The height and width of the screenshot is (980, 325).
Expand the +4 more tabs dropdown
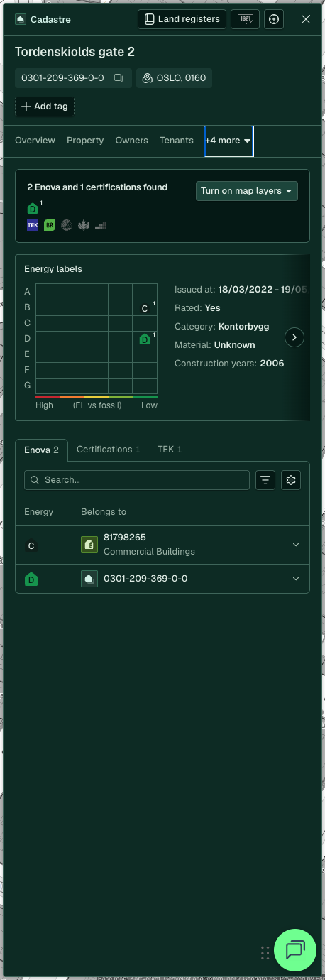point(228,141)
